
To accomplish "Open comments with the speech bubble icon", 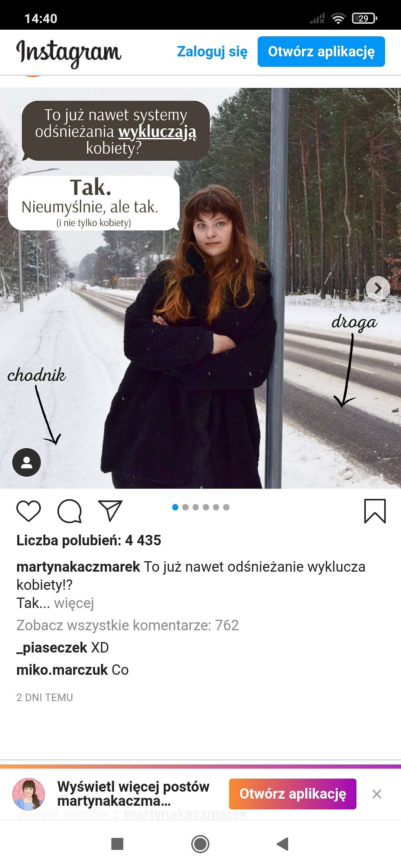I will point(69,511).
